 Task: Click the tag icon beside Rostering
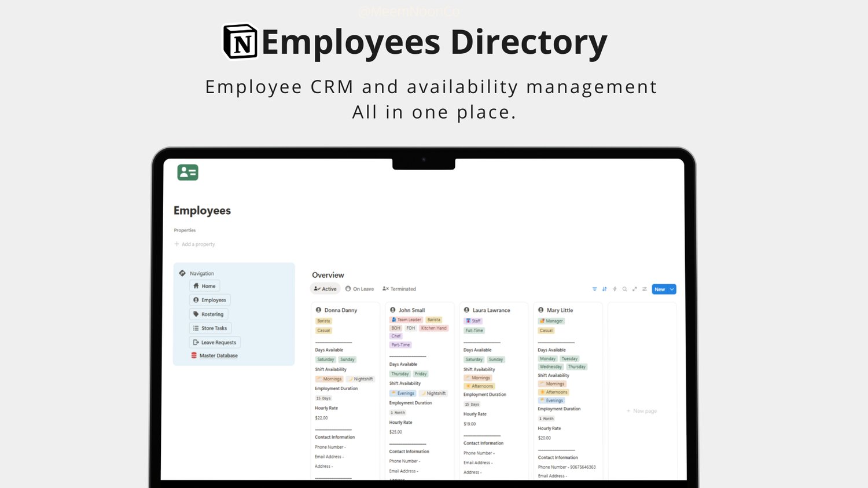[196, 314]
